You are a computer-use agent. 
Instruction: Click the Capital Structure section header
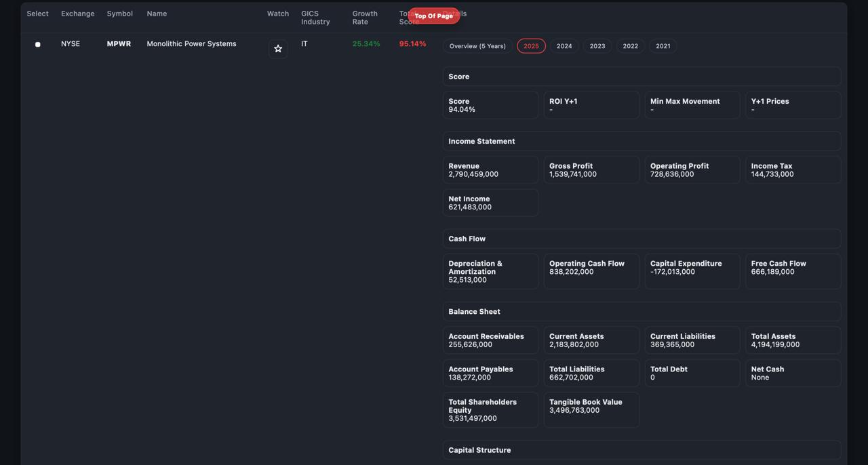[642, 450]
